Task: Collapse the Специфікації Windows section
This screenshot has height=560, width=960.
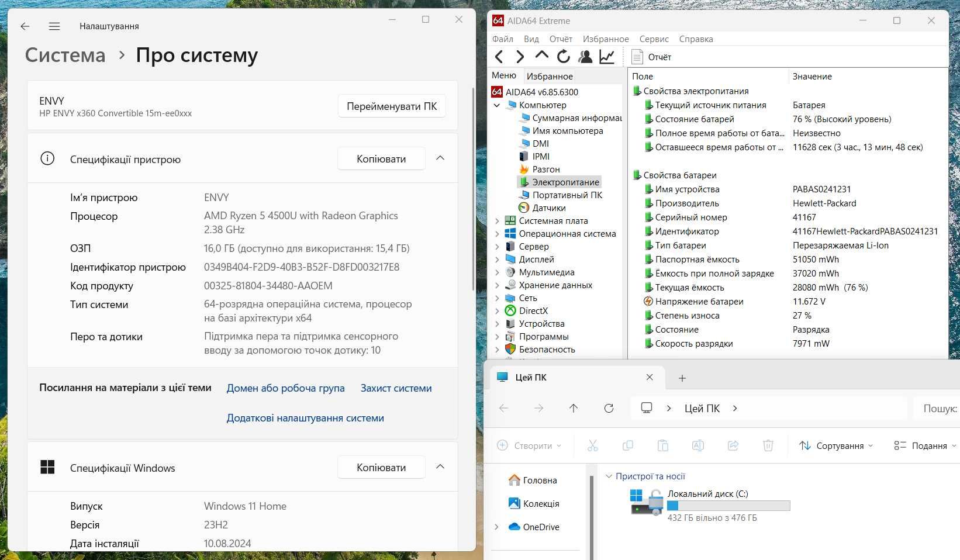Action: [440, 467]
